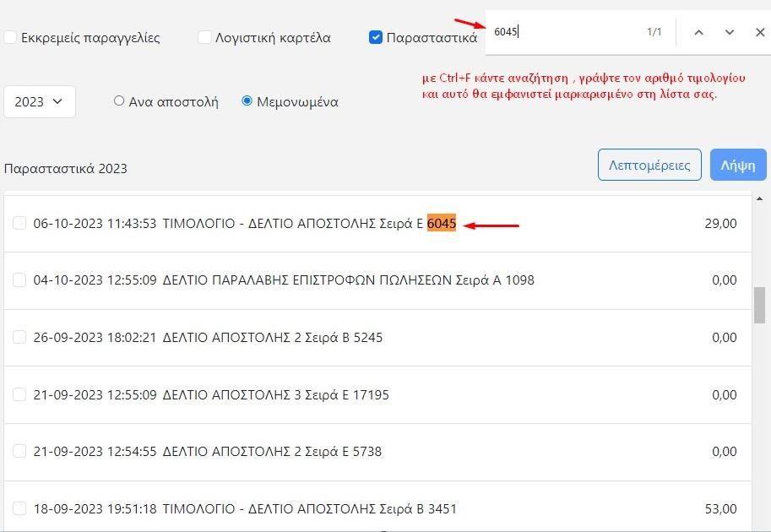Uncheck the Παραστατικά checkbox
This screenshot has height=532, width=771.
pyautogui.click(x=376, y=37)
